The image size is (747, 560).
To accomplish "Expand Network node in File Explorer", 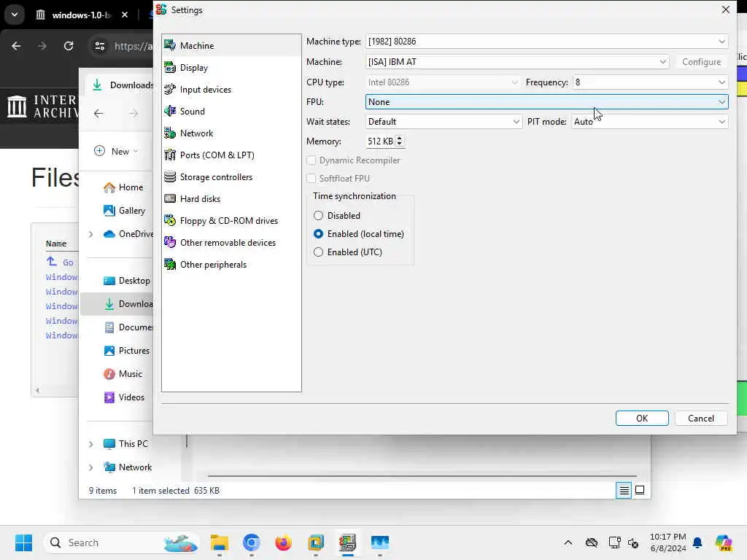I will point(90,467).
